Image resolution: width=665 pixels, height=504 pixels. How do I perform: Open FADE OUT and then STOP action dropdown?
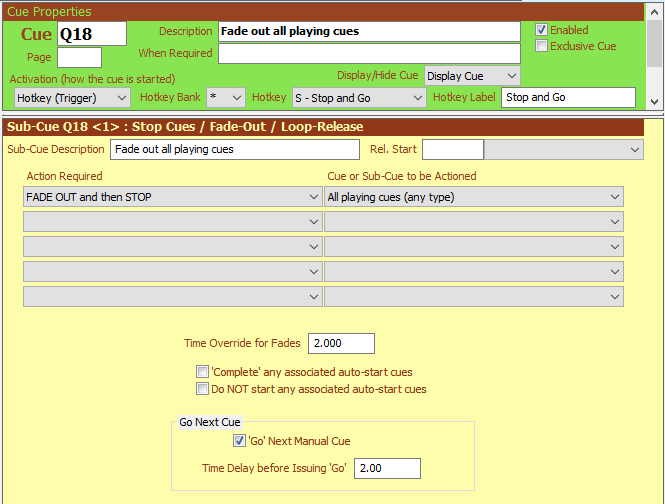171,197
